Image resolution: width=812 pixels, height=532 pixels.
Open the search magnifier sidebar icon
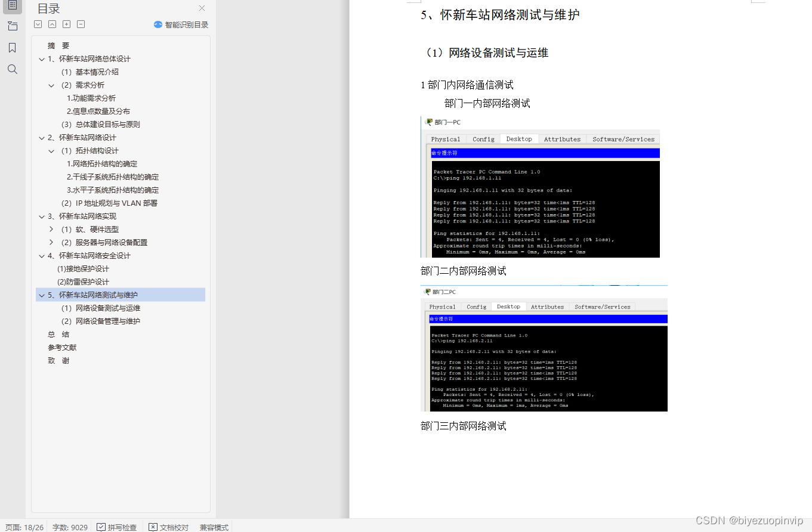tap(13, 69)
